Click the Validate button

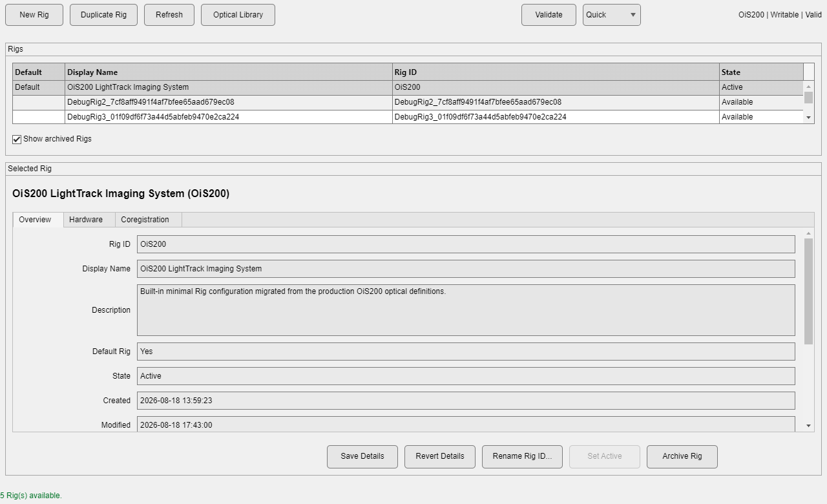tap(549, 15)
